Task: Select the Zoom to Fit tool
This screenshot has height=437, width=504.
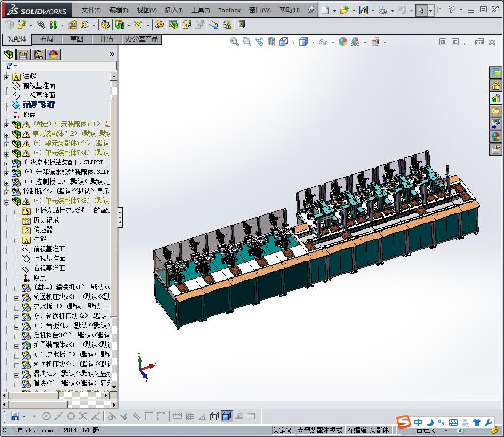Action: coord(233,42)
